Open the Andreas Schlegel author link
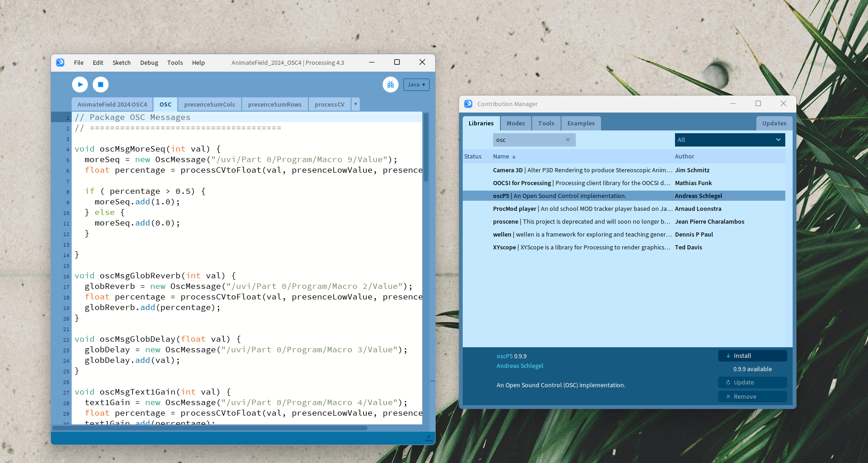Viewport: 868px width, 463px height. (x=520, y=366)
